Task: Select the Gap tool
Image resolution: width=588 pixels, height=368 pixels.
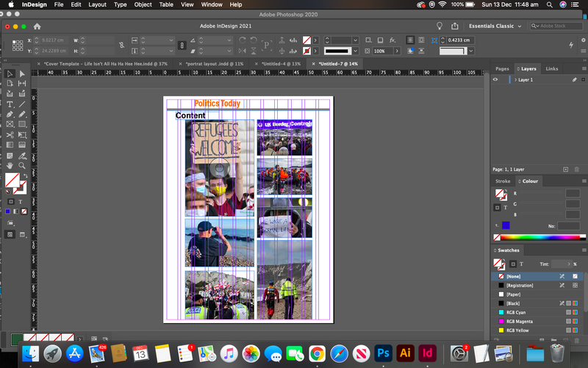Action: [22, 83]
